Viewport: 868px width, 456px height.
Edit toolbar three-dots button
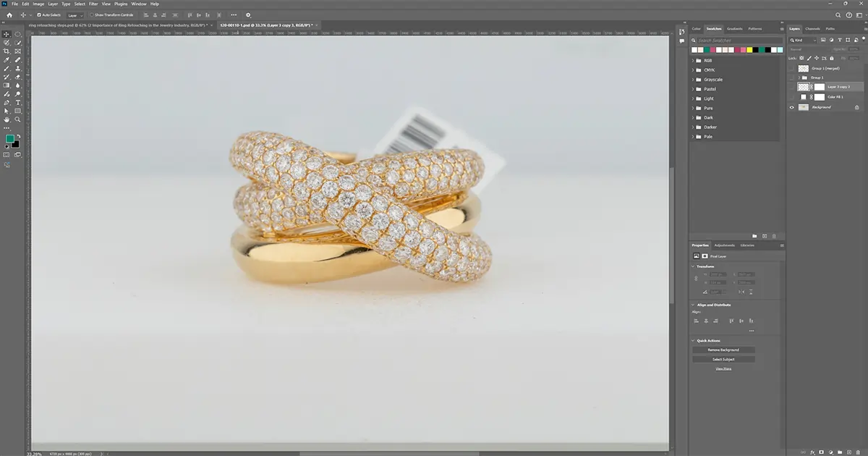7,128
